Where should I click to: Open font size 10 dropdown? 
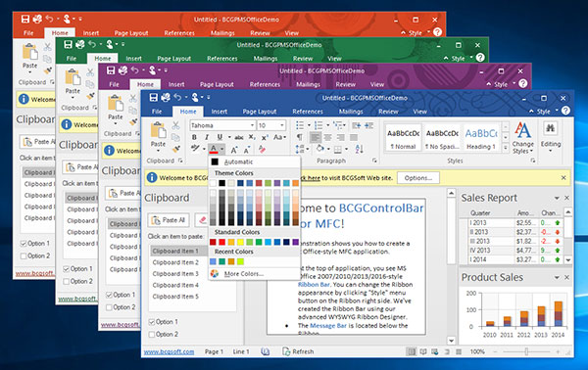point(281,125)
